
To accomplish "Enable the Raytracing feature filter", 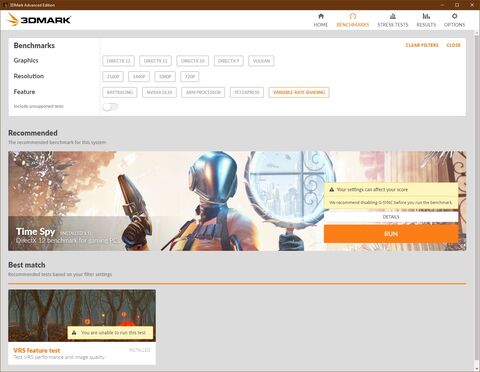I will (x=120, y=92).
